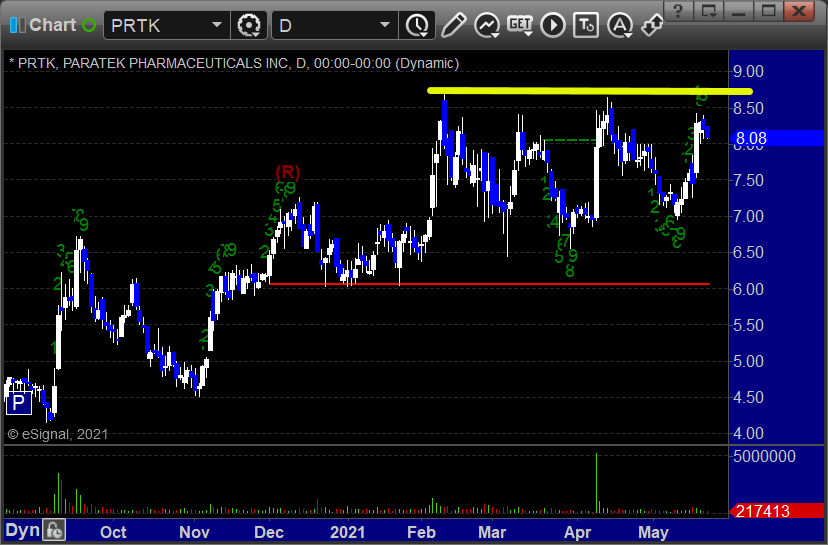Click the 217413 volume value label

[776, 511]
